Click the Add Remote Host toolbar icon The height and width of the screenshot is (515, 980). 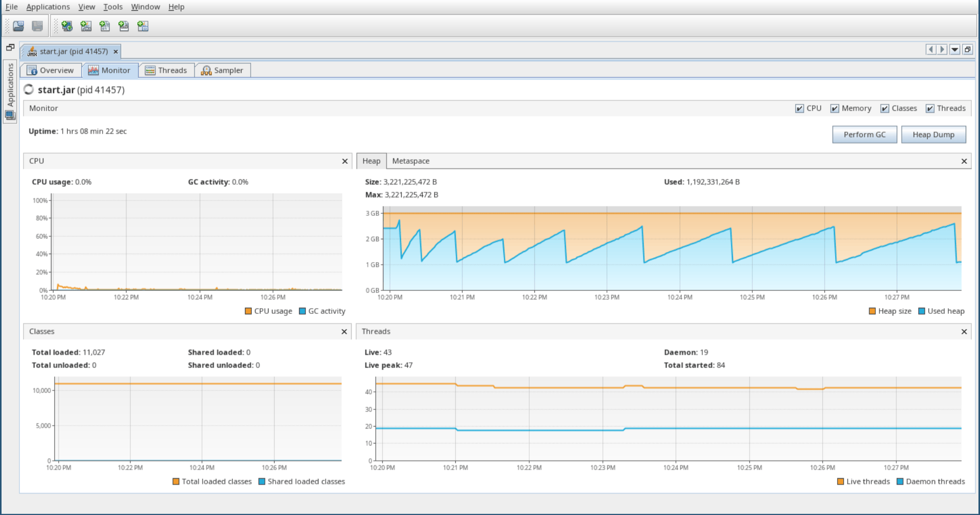coord(67,26)
